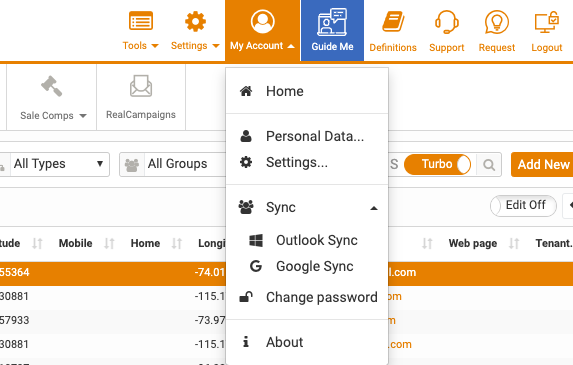Toggle the Edit Off switch
Screen dimensions: 573x365
[x=523, y=206]
